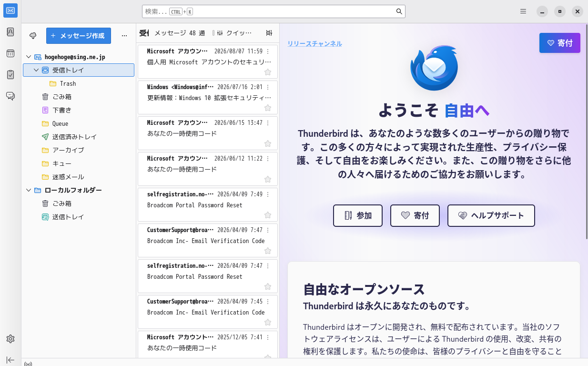Open the 送信済みトレイ folder

[x=79, y=137]
